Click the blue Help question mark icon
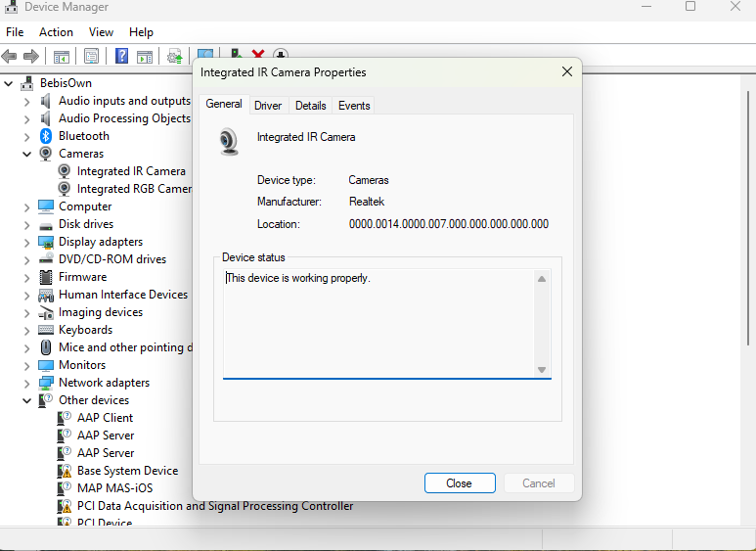 (121, 56)
